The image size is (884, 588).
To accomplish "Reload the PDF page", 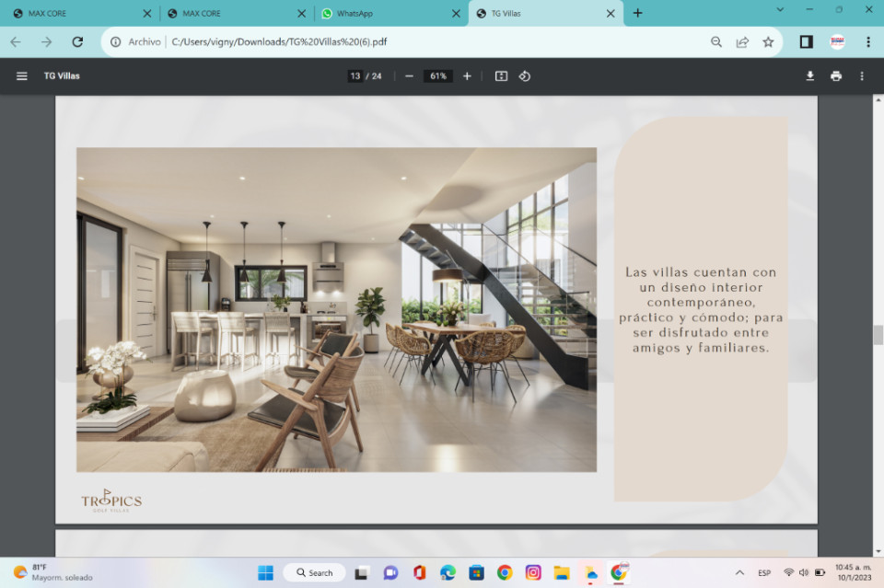I will coord(77,41).
